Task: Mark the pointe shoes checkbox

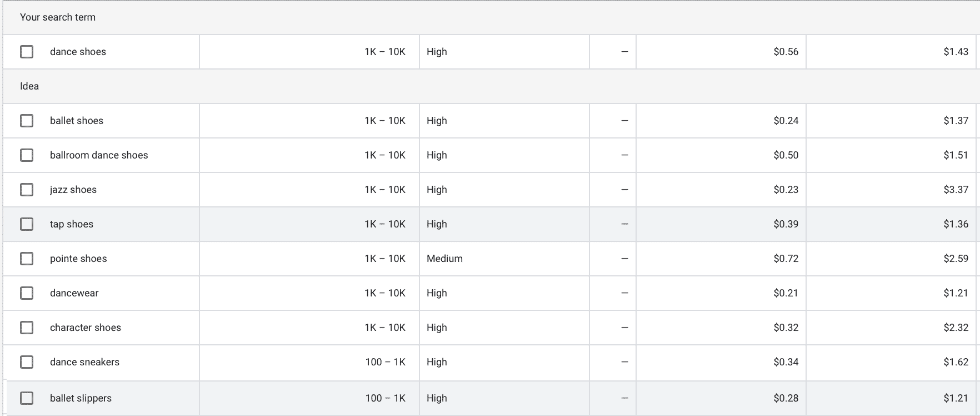Action: pyautogui.click(x=27, y=259)
